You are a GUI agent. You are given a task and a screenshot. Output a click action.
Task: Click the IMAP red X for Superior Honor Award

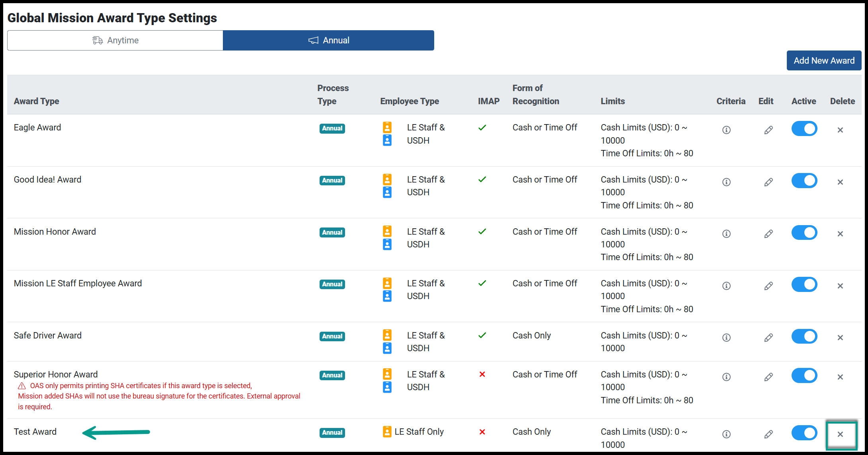click(x=482, y=374)
